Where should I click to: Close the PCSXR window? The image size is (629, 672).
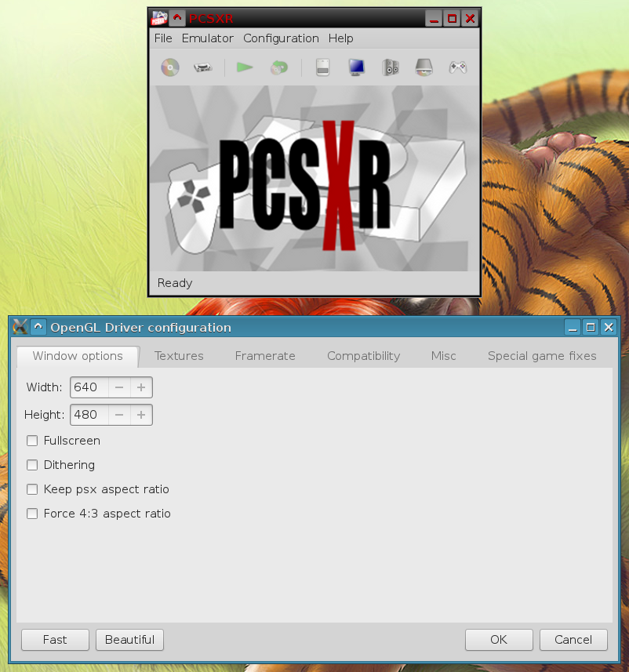click(470, 19)
